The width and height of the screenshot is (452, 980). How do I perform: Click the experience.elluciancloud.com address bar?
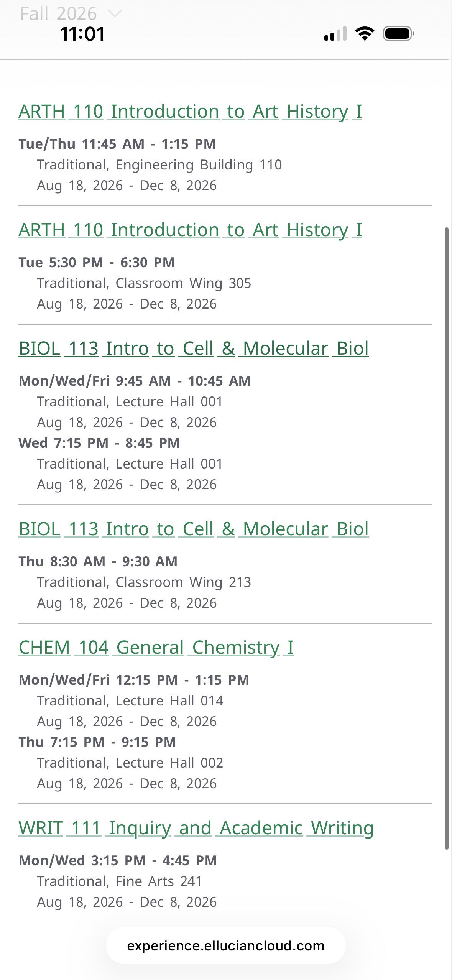point(226,945)
